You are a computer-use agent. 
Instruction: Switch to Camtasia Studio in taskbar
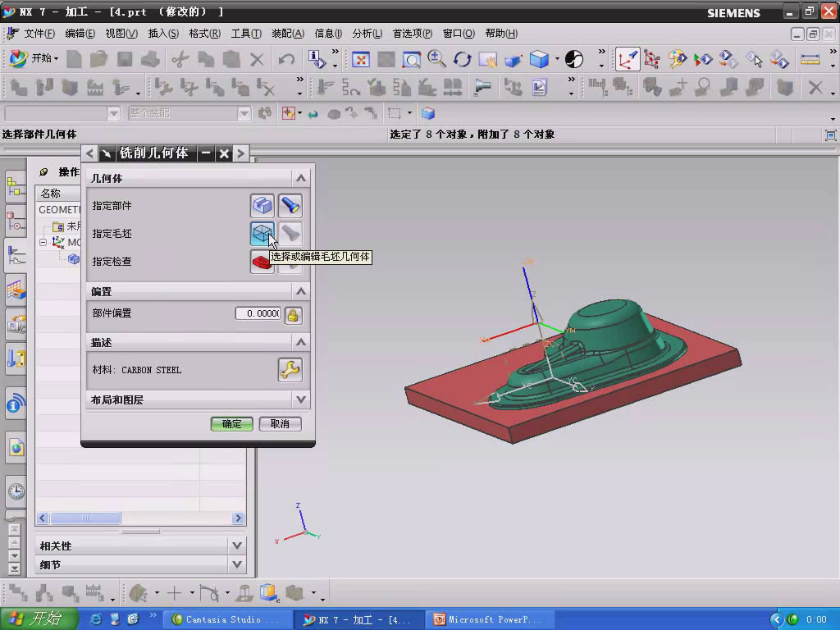point(228,619)
